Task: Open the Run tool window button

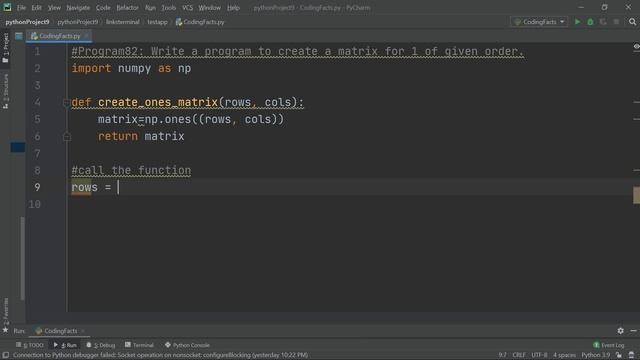Action: click(65, 345)
